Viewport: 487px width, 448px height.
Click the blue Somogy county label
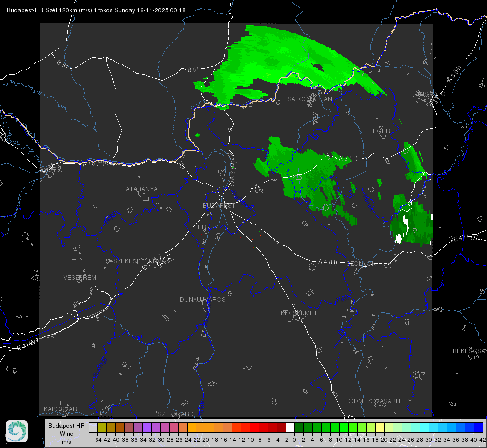tap(99, 367)
